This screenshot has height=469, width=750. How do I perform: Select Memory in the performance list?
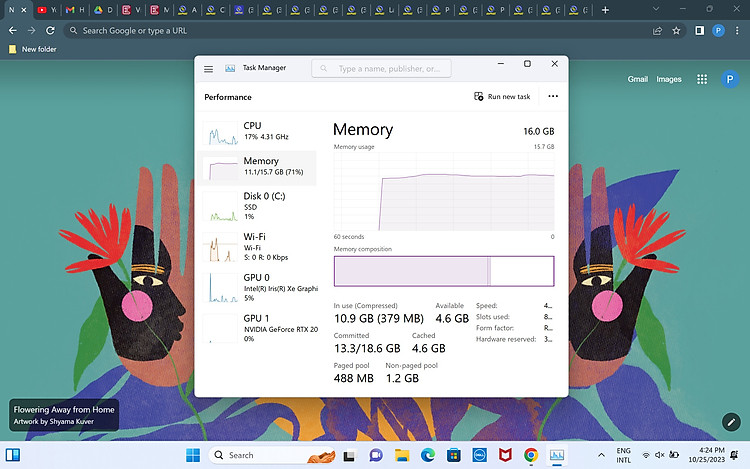click(x=257, y=168)
